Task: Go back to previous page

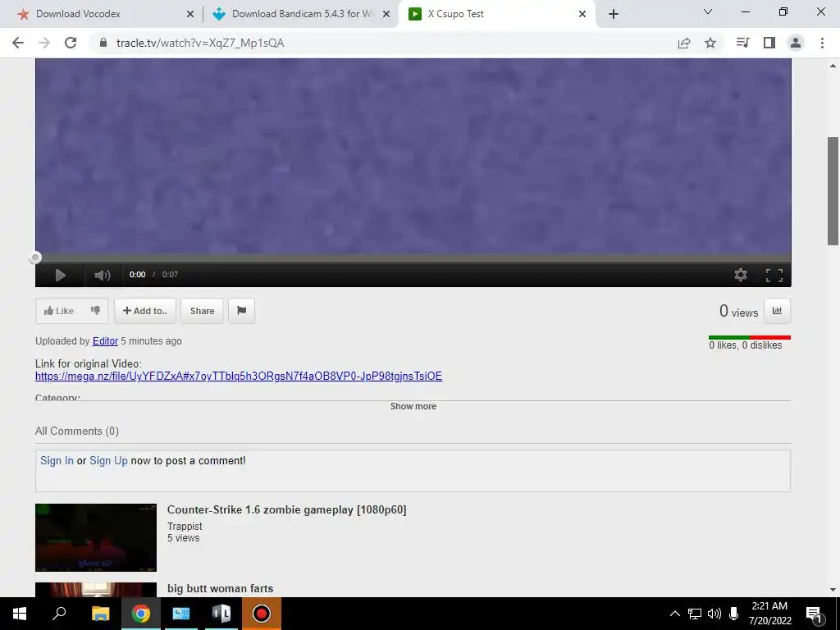Action: [18, 43]
